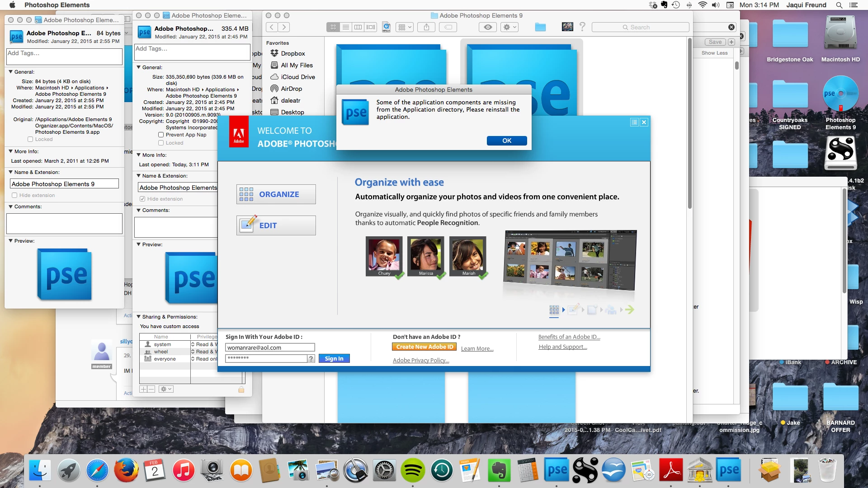Collapse the More Info section in left window

tap(11, 151)
